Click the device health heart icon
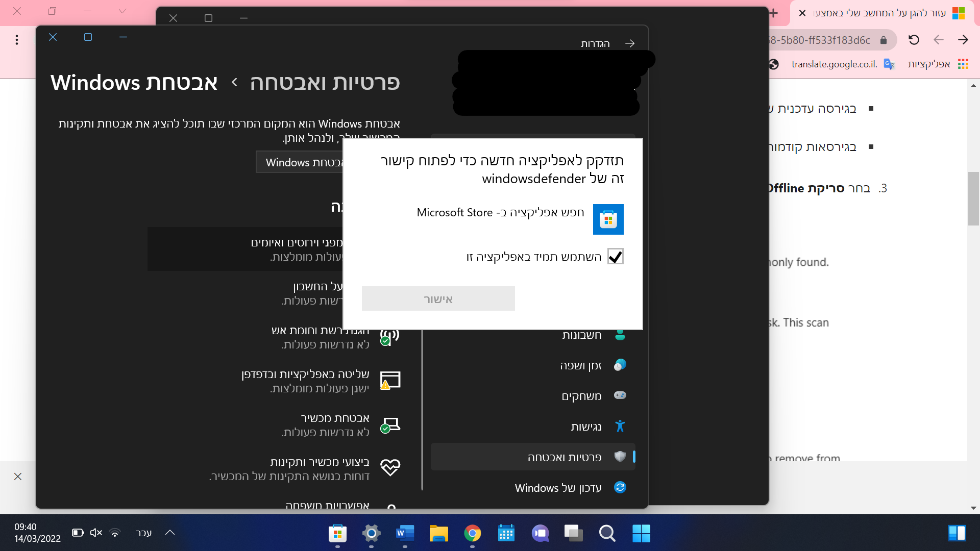This screenshot has height=551, width=980. tap(390, 467)
